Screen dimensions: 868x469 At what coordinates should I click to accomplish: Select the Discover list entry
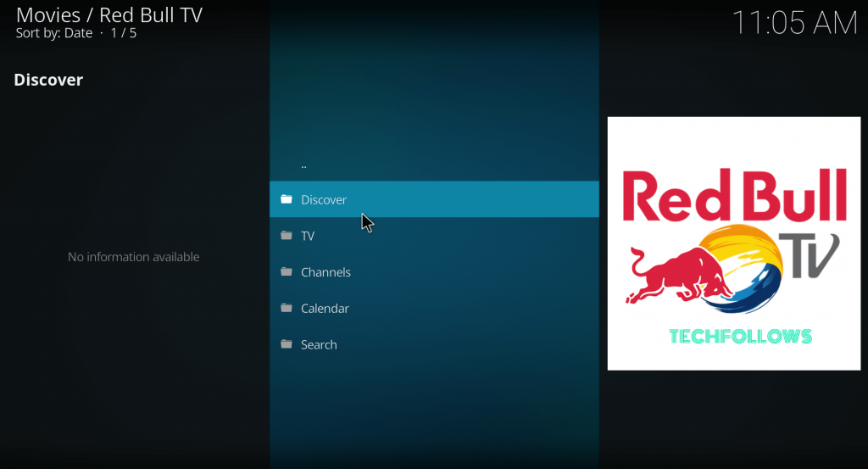pyautogui.click(x=434, y=199)
